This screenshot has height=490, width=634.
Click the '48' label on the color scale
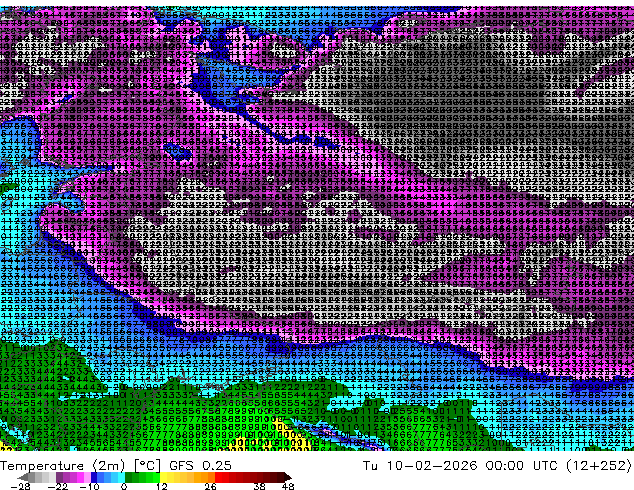288,486
